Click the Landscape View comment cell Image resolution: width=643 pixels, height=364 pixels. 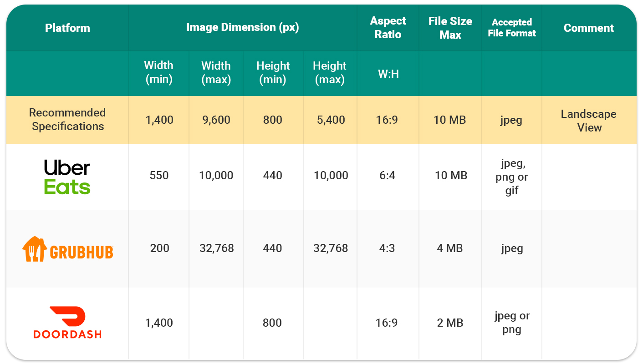(x=588, y=121)
